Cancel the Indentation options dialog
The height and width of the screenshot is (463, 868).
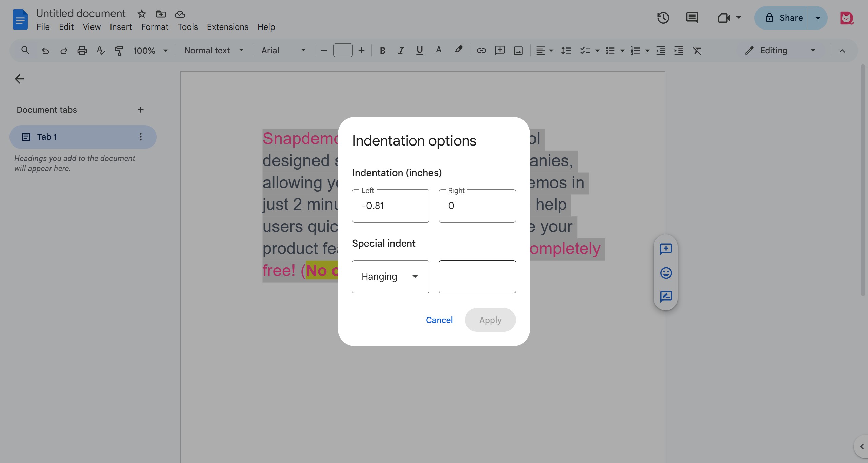point(439,320)
